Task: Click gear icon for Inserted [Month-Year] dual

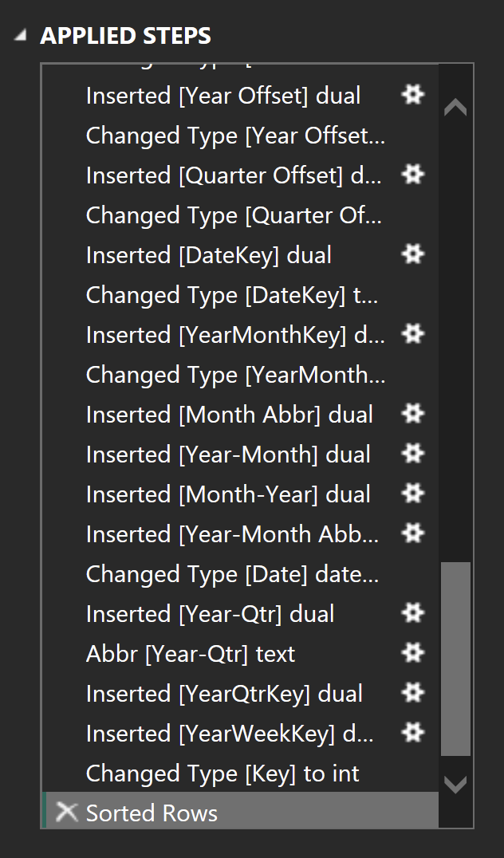Action: tap(412, 494)
